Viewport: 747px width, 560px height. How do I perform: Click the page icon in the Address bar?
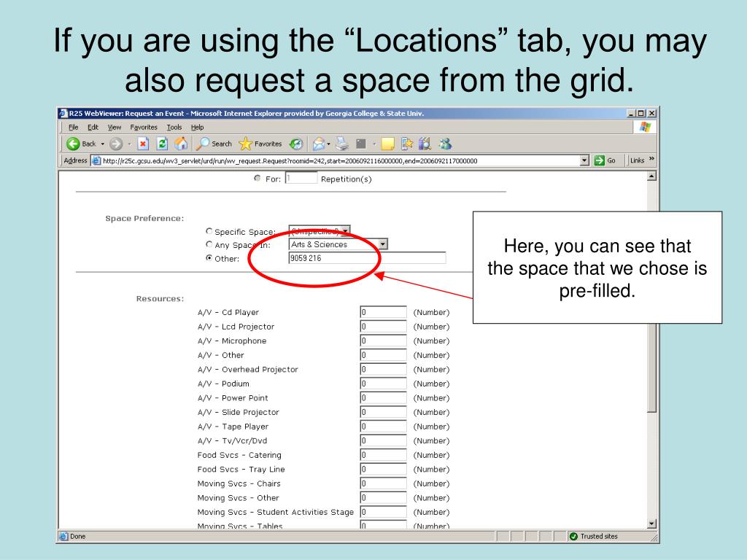tap(96, 160)
